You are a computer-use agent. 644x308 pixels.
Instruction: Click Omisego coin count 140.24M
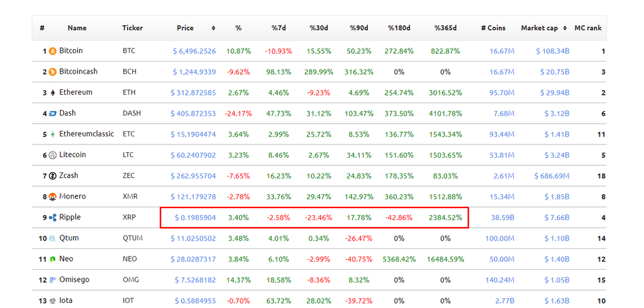pos(501,280)
